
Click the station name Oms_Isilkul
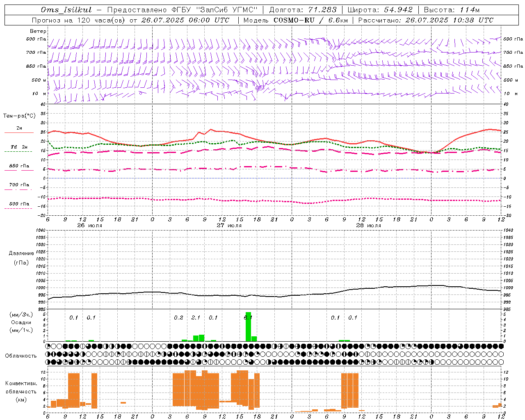66,10
